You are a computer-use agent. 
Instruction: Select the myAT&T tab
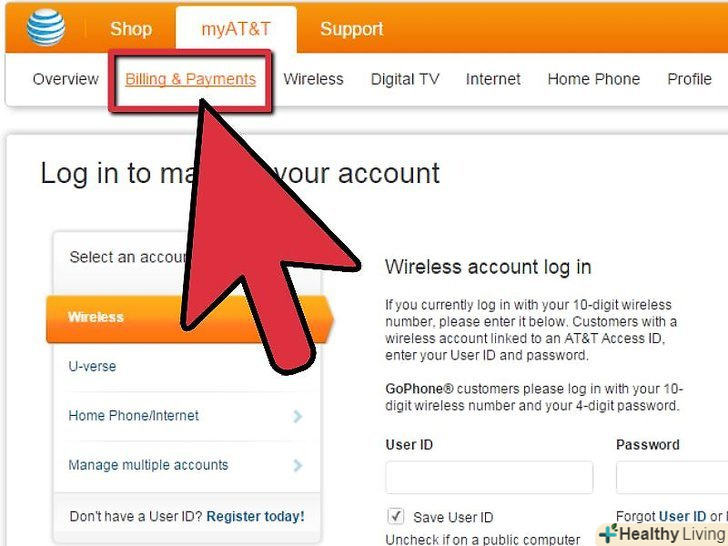pos(236,29)
